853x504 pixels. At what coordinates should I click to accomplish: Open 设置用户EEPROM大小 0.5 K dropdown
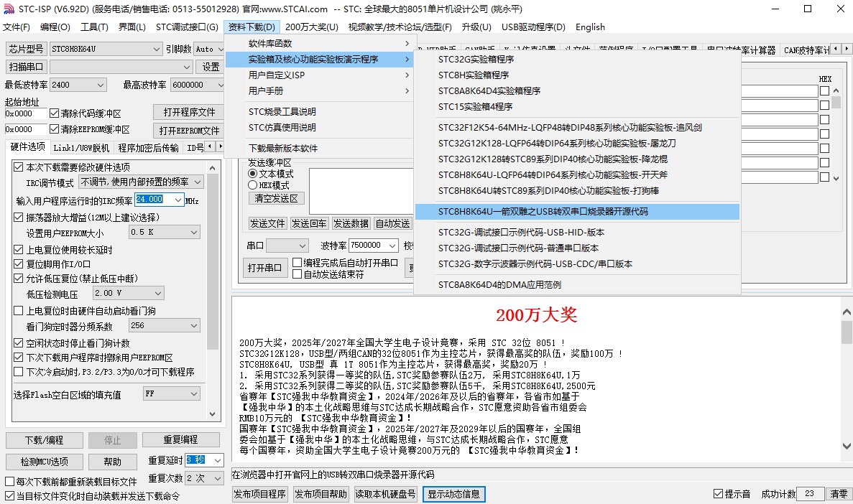(x=165, y=232)
